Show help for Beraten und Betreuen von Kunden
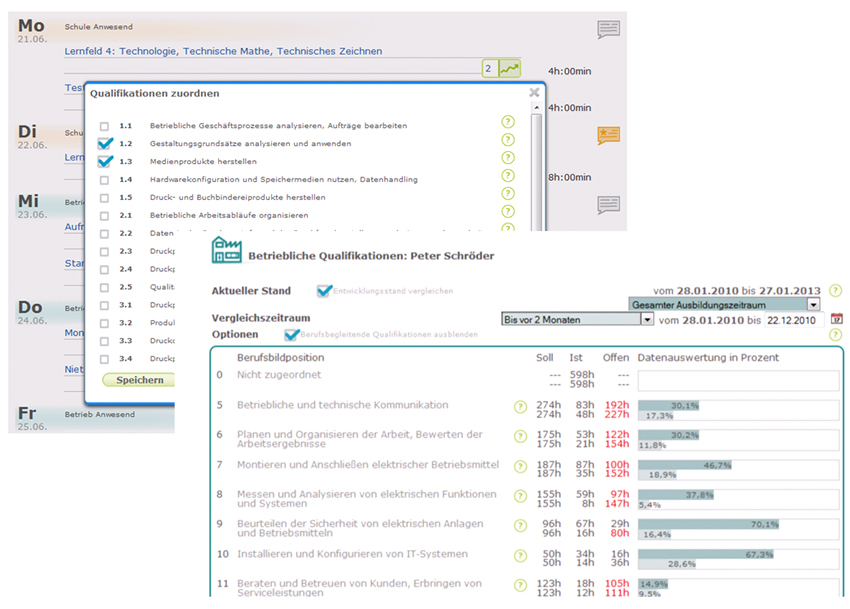Viewport: 850px width, 609px height. (x=520, y=585)
